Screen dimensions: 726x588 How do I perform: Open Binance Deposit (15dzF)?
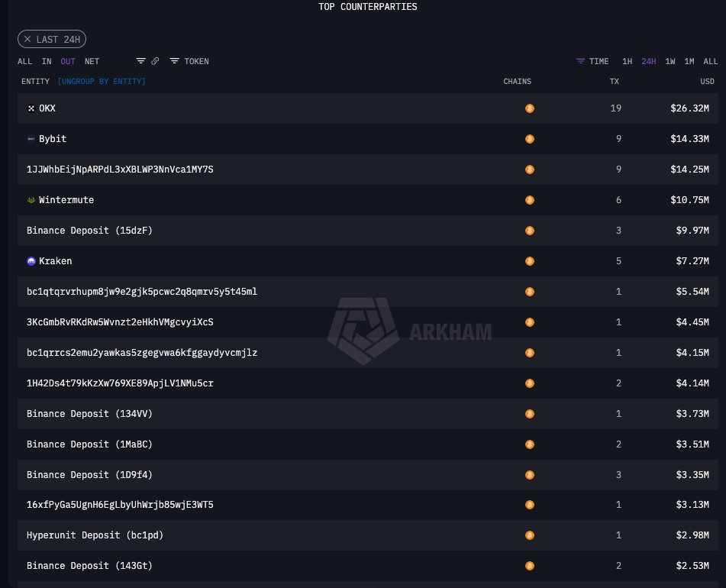point(89,231)
